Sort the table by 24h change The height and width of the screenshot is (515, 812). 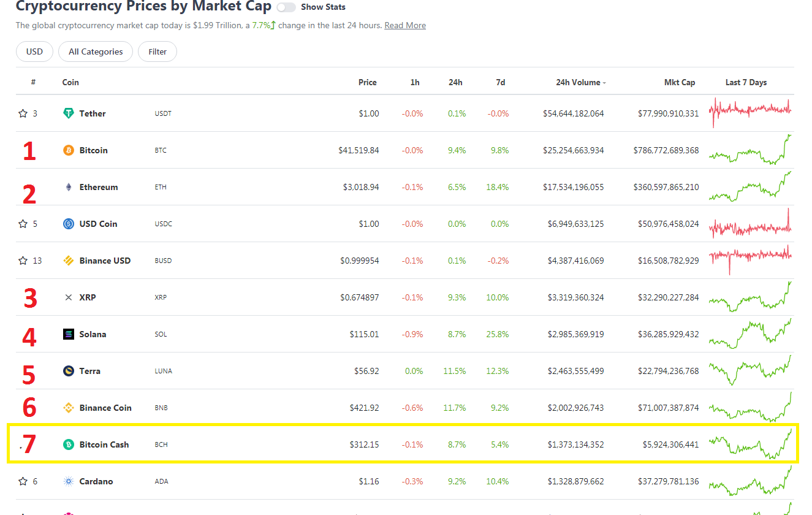point(455,82)
